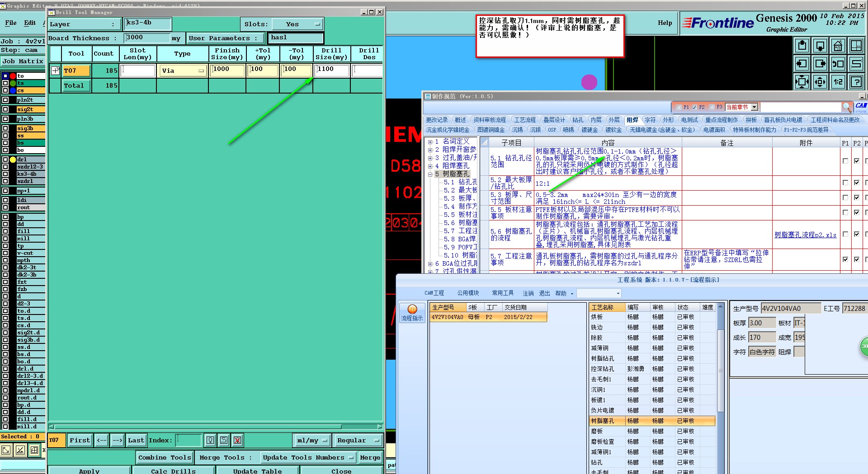Viewport: 868px width, 474px height.
Task: Click the home view icon
Action: point(838,45)
